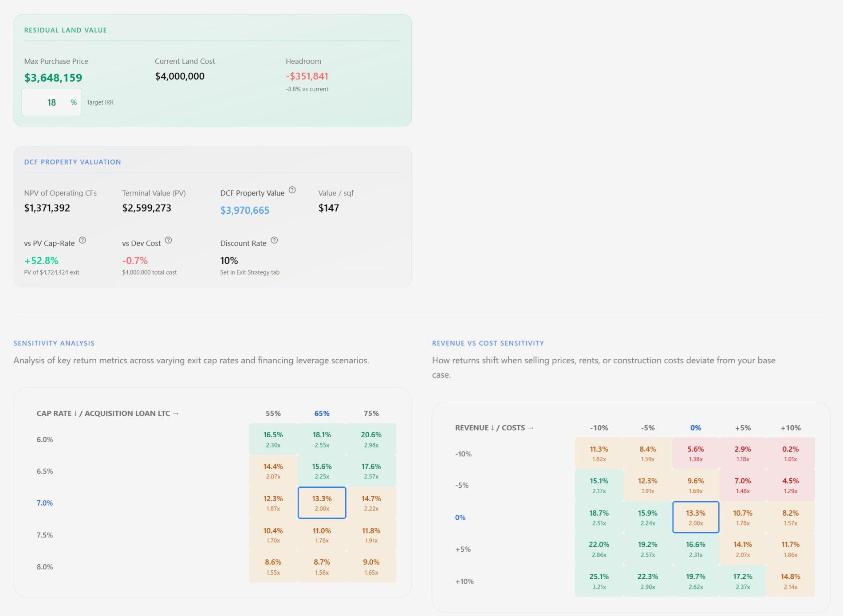Viewport: 843px width, 616px height.
Task: Select the 13.3% base cell in revenue vs cost table
Action: point(696,517)
